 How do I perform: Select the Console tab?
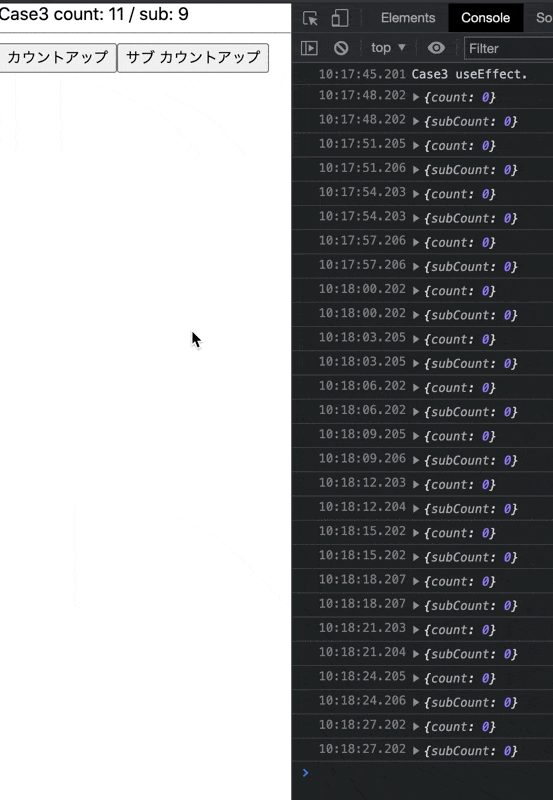[x=485, y=18]
